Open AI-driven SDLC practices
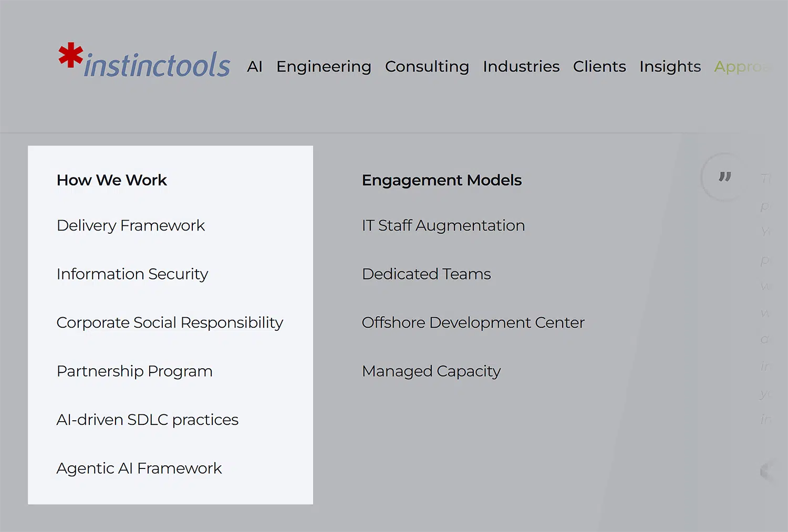This screenshot has width=788, height=532. click(x=148, y=420)
